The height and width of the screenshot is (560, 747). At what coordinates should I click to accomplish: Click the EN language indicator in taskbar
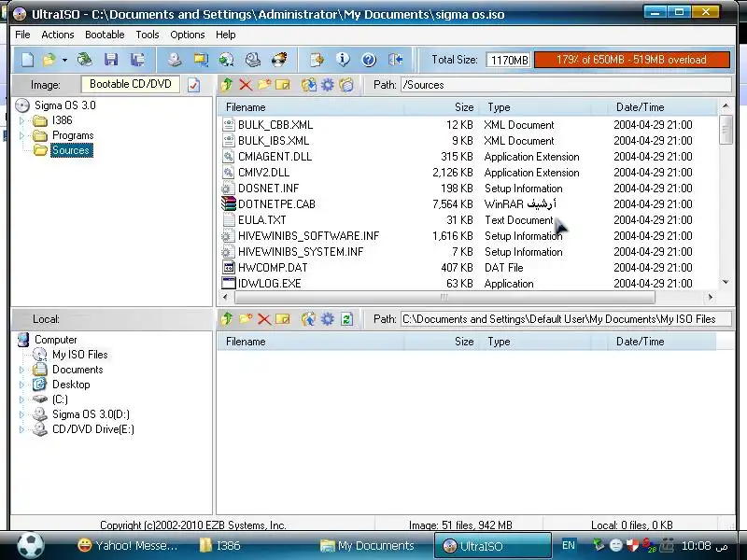569,545
